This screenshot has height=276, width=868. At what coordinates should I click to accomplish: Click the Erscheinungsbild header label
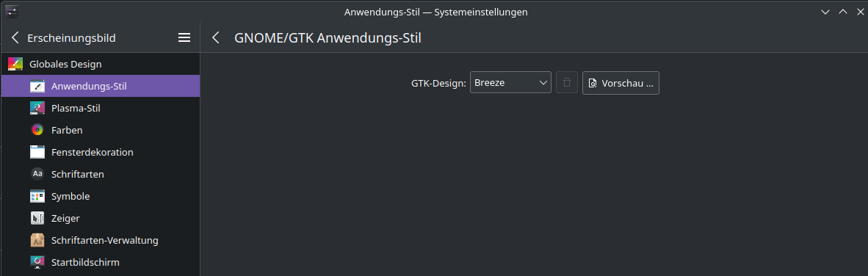coord(71,38)
